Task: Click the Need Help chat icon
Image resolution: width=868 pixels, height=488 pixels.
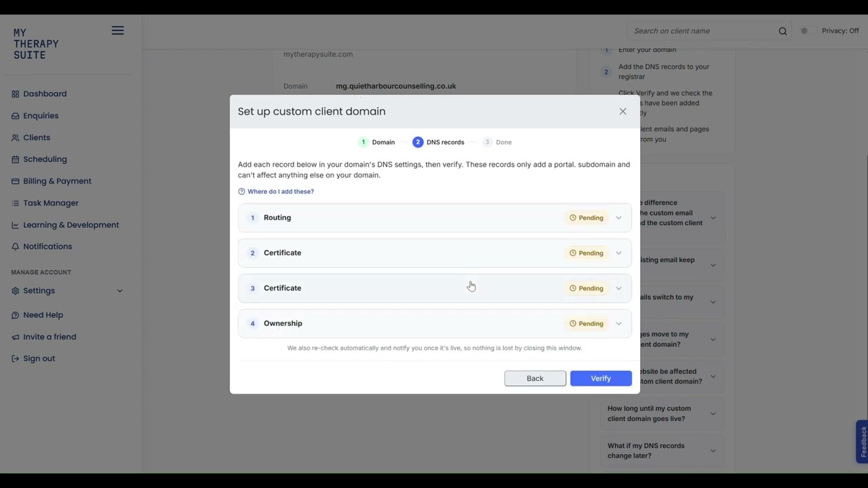Action: (x=15, y=315)
